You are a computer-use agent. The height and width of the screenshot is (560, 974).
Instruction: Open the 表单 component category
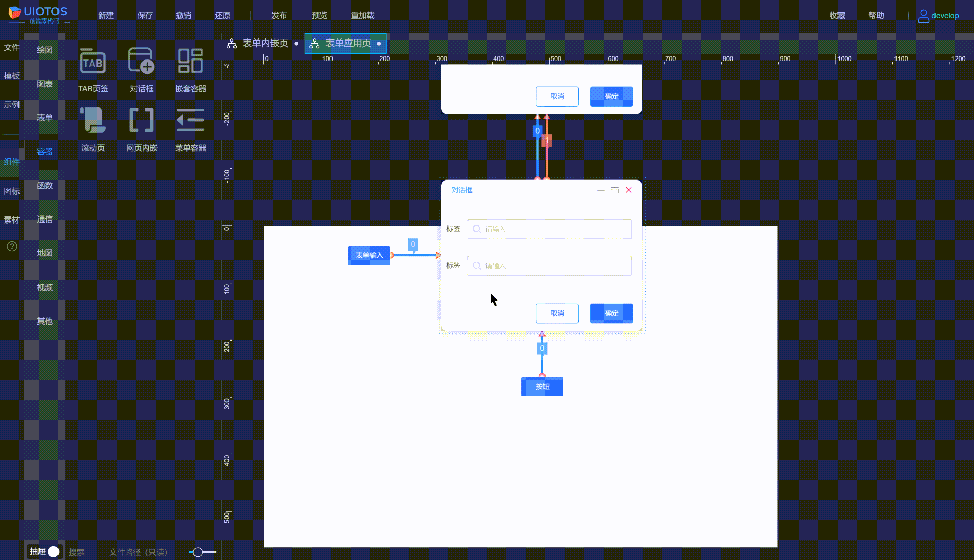click(45, 117)
